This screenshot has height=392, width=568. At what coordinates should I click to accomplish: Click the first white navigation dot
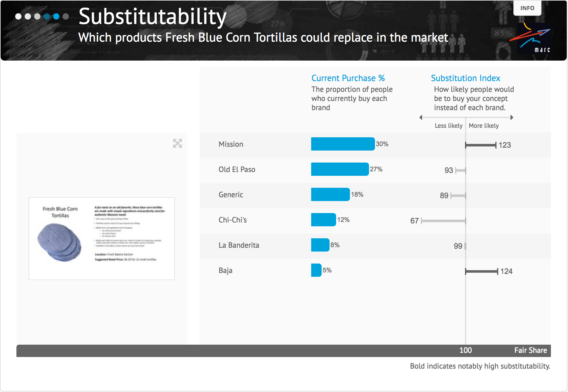tap(18, 16)
